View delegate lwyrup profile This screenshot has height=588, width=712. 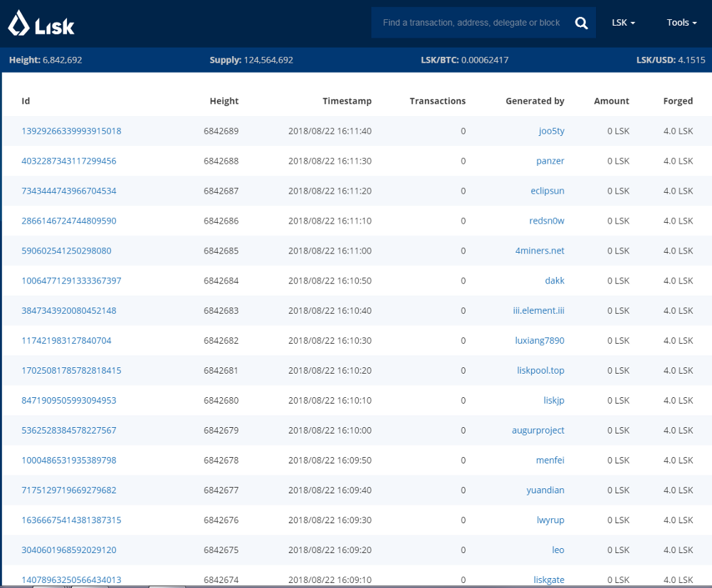point(550,521)
